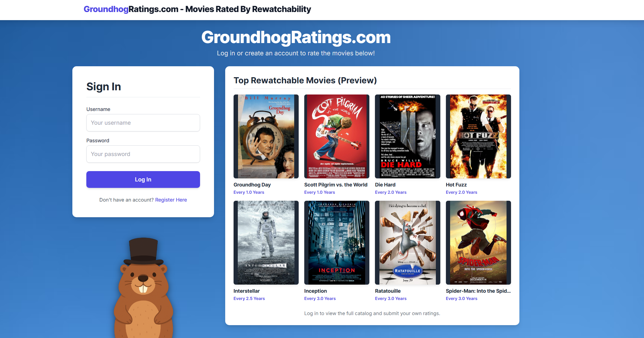Click the Ratatouille title text

point(388,291)
